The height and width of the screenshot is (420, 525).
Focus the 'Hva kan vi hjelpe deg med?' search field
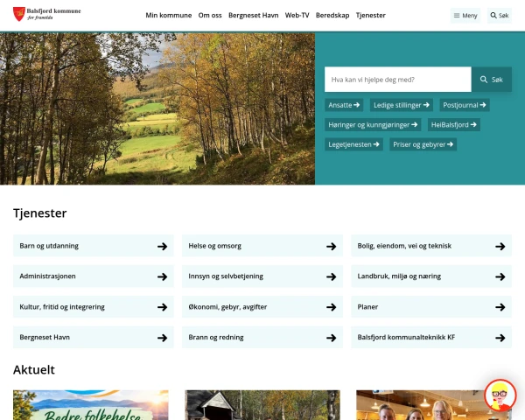pyautogui.click(x=398, y=80)
